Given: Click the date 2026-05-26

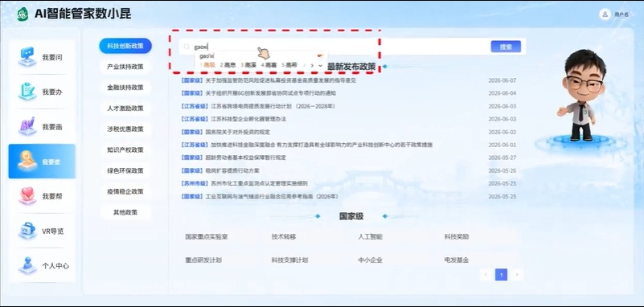Looking at the screenshot, I should point(502,170).
